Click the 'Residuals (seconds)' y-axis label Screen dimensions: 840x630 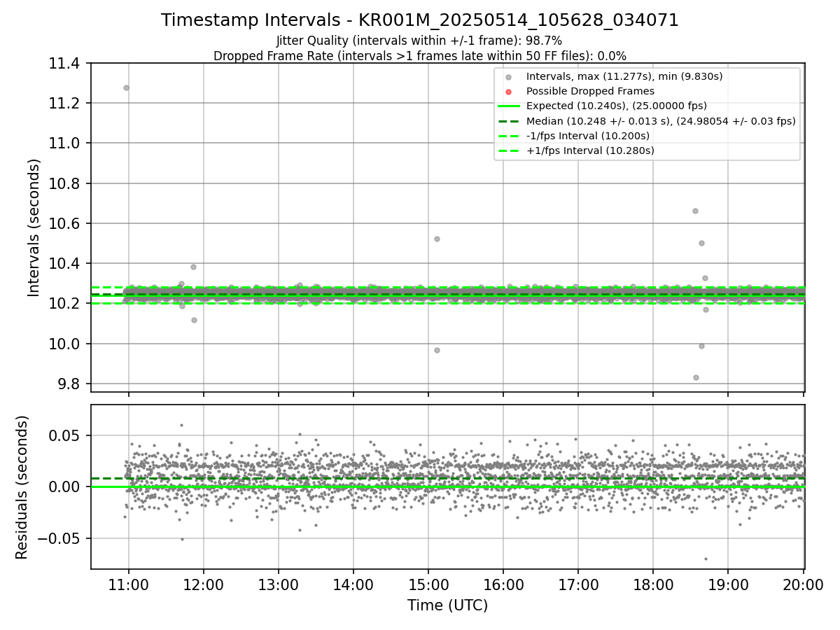(x=22, y=487)
